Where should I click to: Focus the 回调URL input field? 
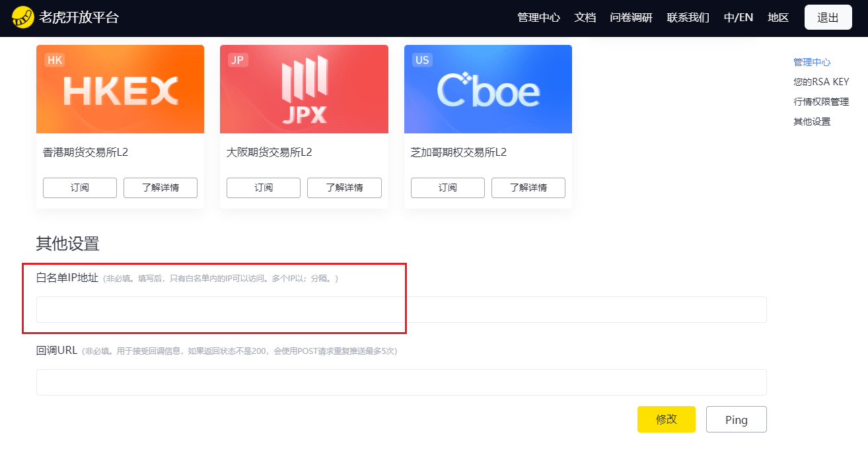click(402, 382)
